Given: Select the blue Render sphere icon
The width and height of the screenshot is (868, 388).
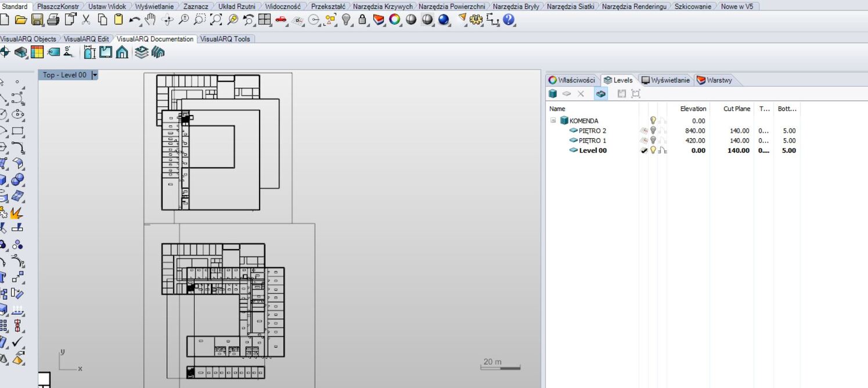Looking at the screenshot, I should 444,20.
